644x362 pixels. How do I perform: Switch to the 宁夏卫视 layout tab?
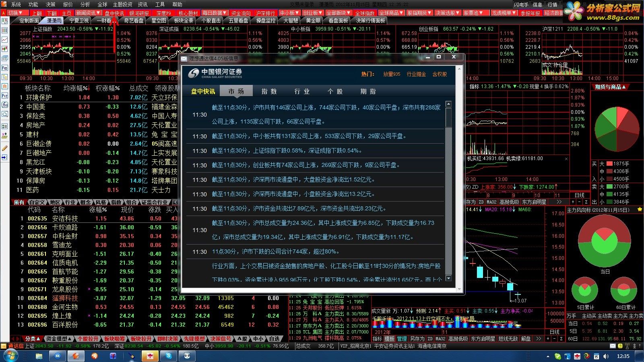pos(79,21)
